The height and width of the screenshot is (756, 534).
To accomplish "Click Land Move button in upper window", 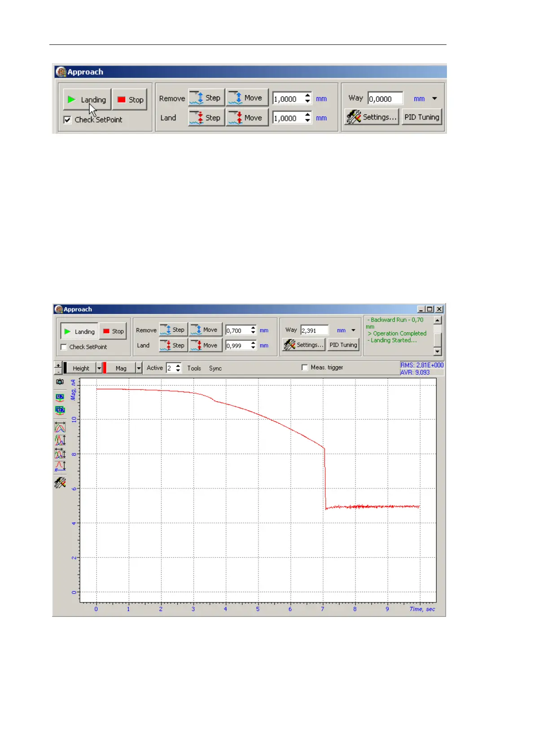I will (x=247, y=118).
